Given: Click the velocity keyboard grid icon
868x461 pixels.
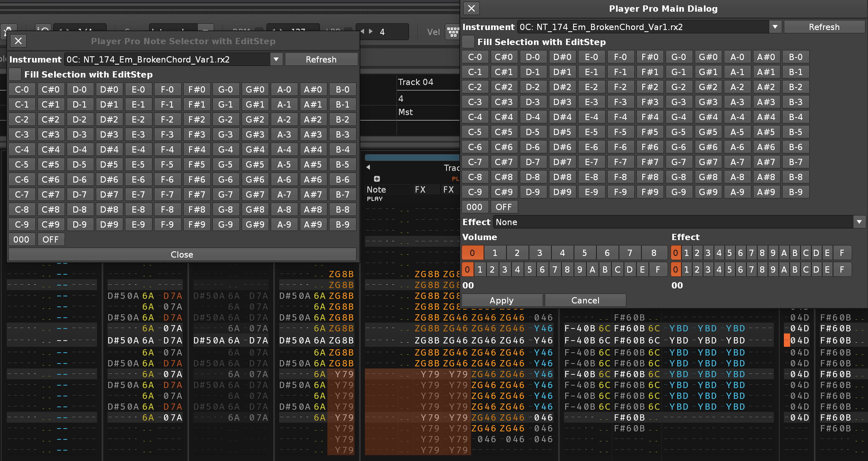Looking at the screenshot, I should pyautogui.click(x=453, y=32).
